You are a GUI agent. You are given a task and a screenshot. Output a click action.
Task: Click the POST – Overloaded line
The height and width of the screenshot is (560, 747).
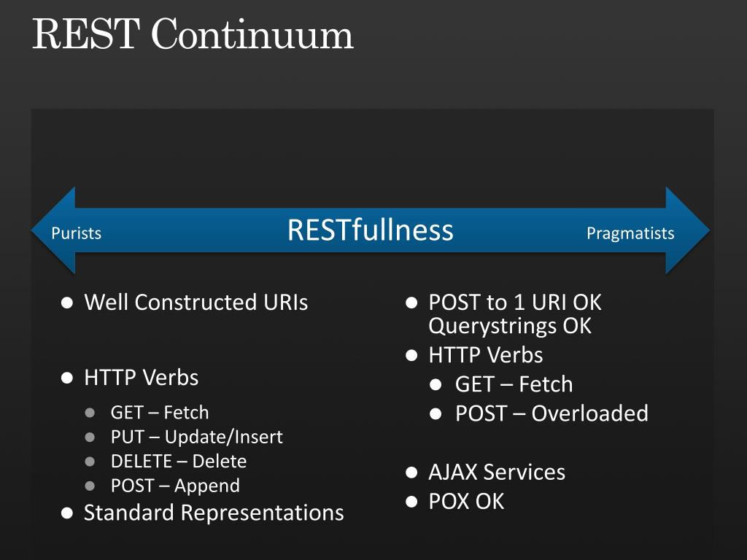551,413
